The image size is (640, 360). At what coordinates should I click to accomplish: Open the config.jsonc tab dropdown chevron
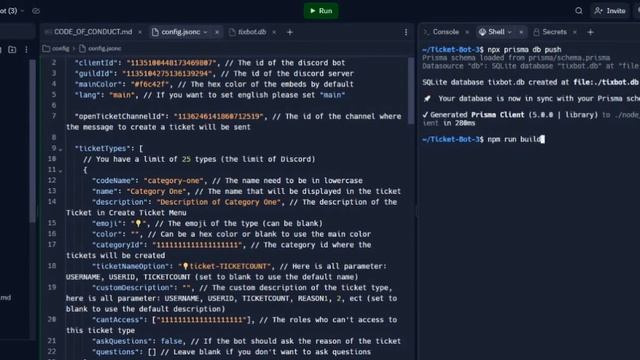206,32
